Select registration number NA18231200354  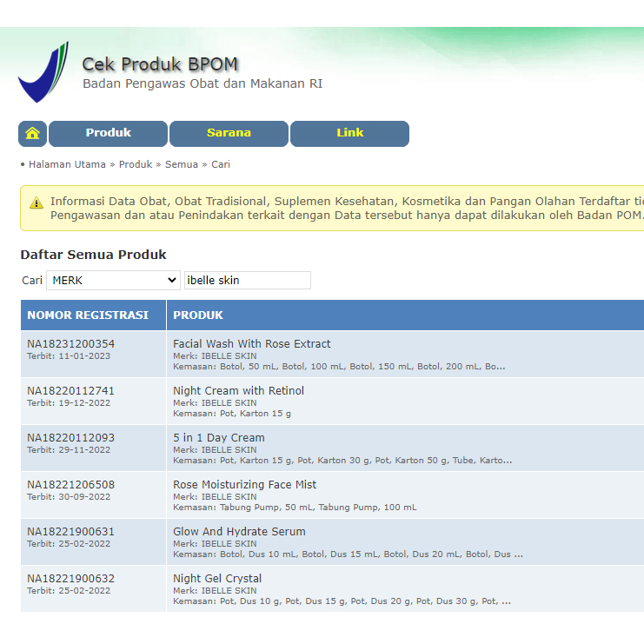click(x=71, y=344)
